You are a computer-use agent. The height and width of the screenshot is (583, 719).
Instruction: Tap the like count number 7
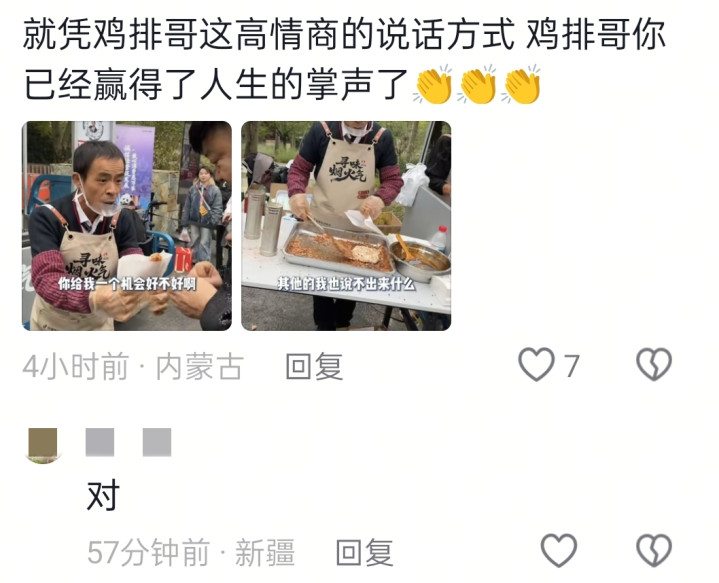coord(571,366)
